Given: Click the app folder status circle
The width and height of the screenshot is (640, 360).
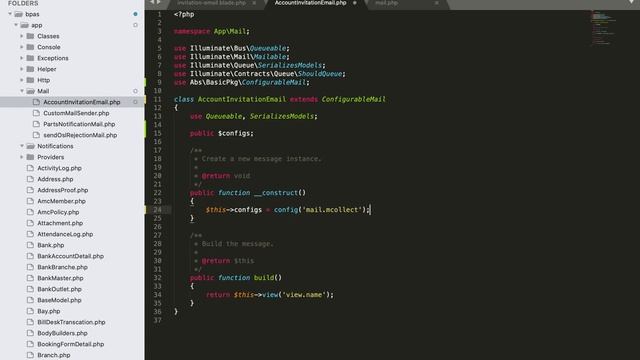Looking at the screenshot, I should click(x=135, y=25).
